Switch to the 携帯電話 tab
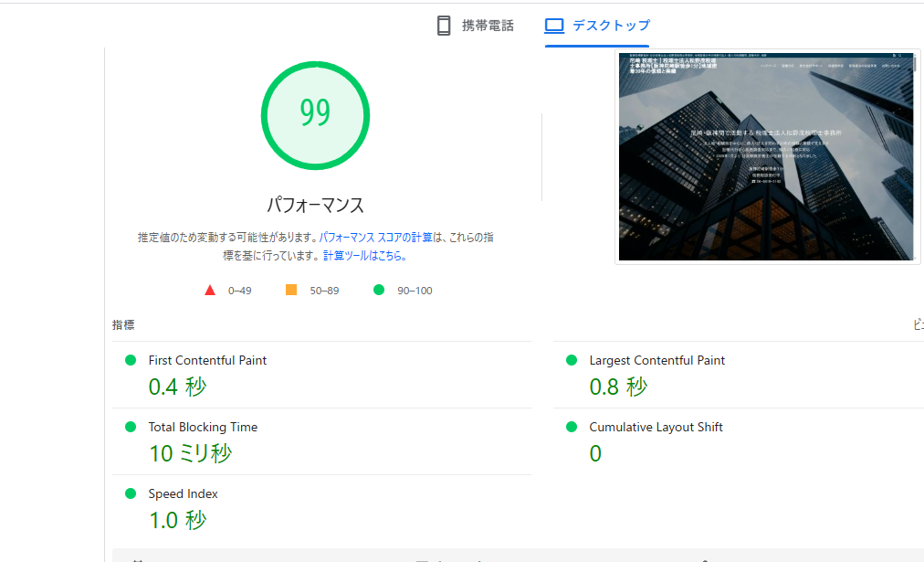Screen dimensions: 924x562 (x=488, y=26)
